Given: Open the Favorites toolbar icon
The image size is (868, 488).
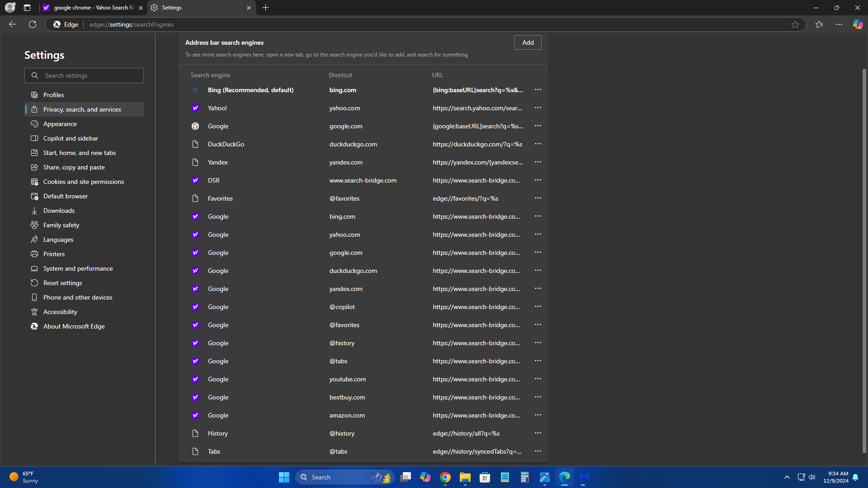Looking at the screenshot, I should [819, 24].
